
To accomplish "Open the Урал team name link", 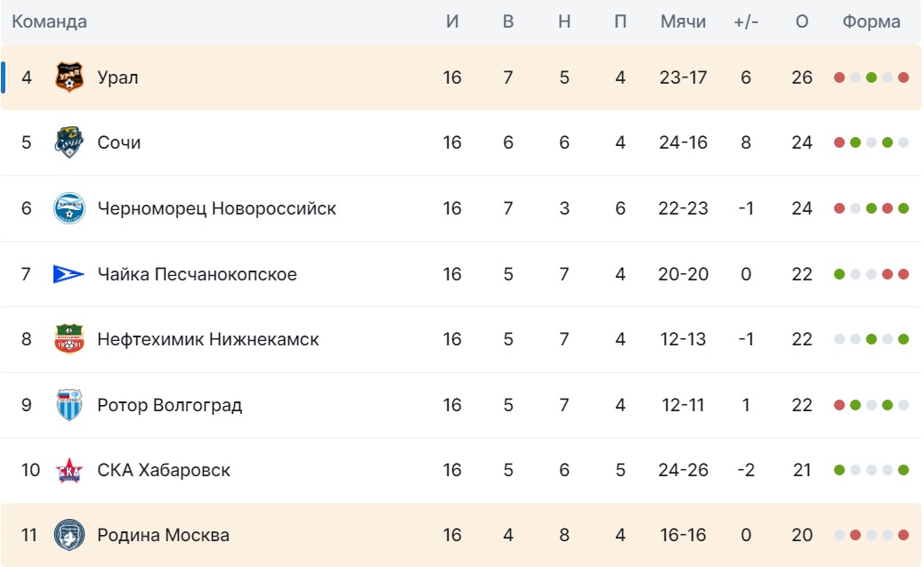I will (118, 77).
